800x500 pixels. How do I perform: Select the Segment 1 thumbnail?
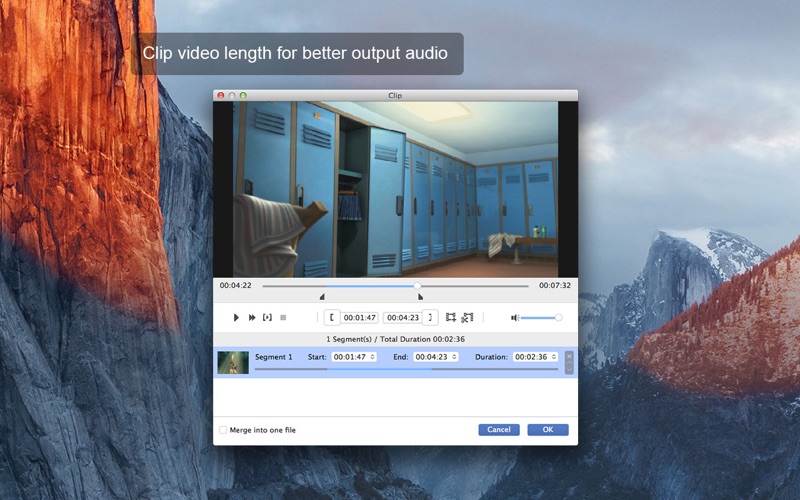pos(233,362)
